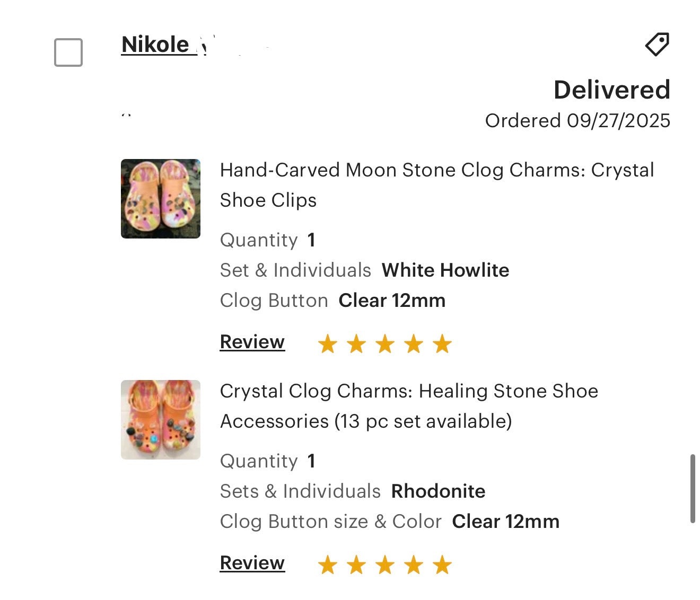Open the tag icon for Nikole's order

click(x=657, y=45)
